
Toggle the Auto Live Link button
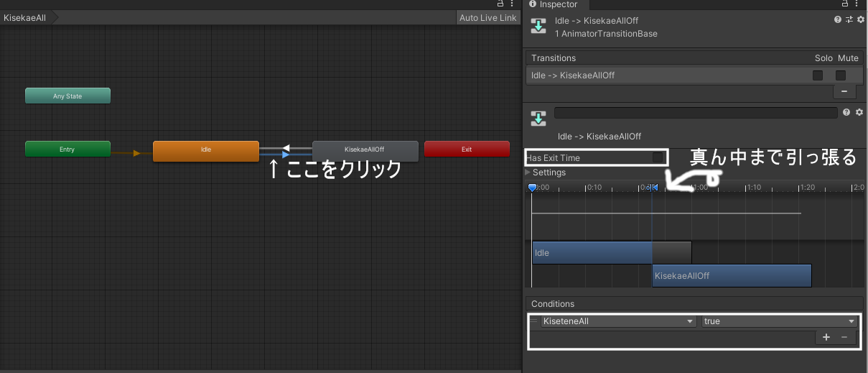coord(487,18)
